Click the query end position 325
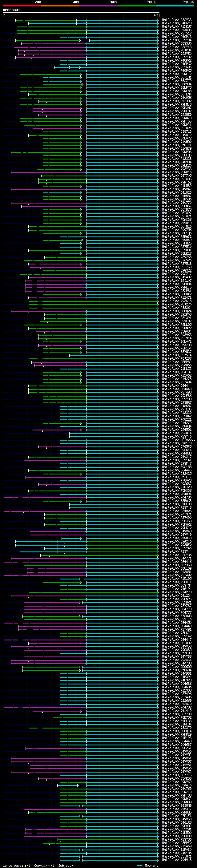Image resolution: width=197 pixels, height=868 pixels. pyautogui.click(x=155, y=15)
